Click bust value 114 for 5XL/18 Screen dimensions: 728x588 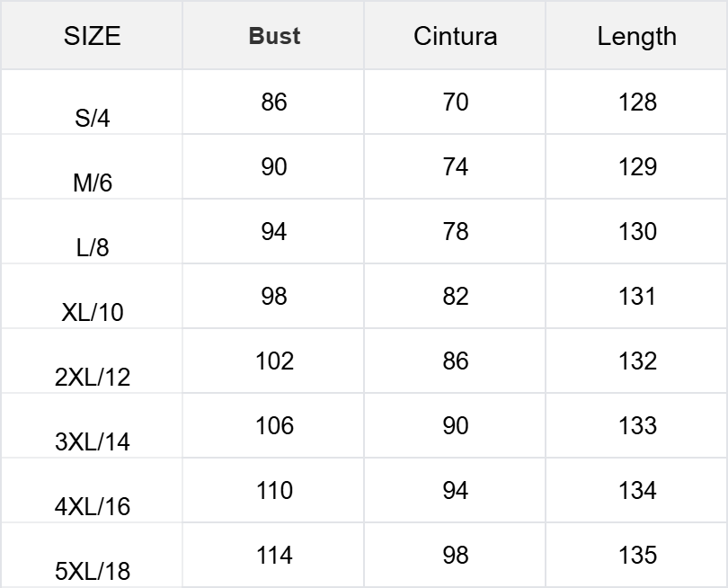274,555
